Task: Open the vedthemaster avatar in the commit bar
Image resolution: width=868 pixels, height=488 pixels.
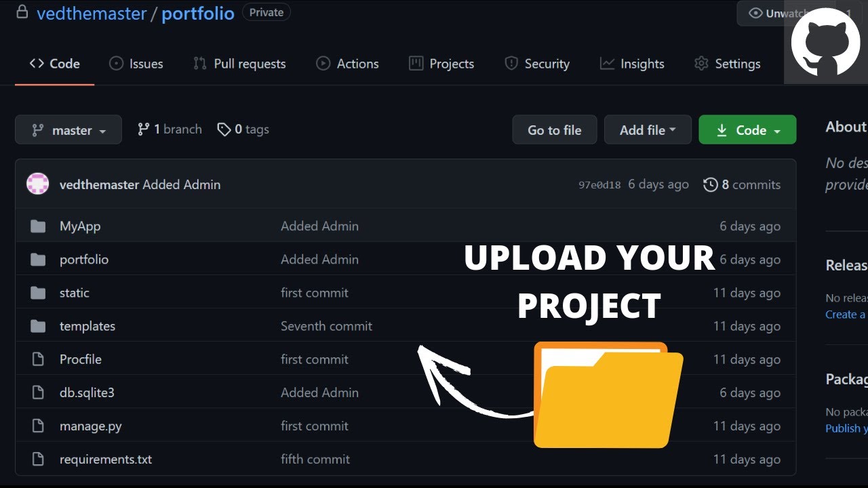Action: coord(37,184)
